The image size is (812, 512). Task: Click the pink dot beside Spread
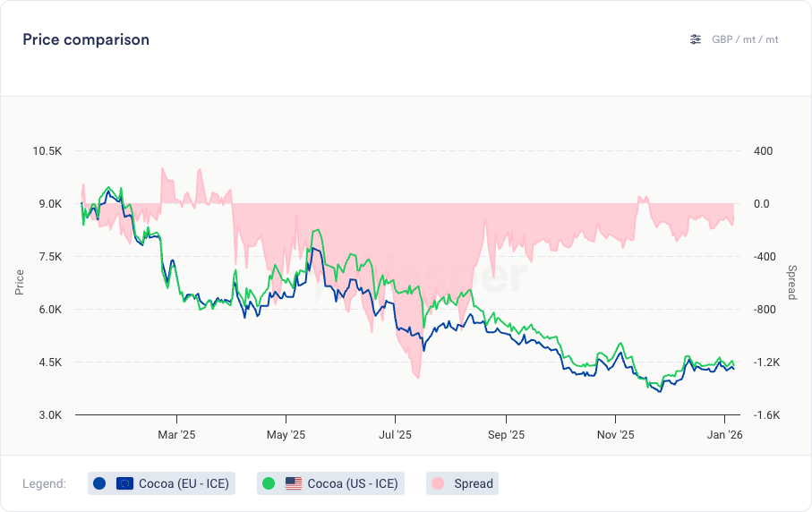click(438, 483)
